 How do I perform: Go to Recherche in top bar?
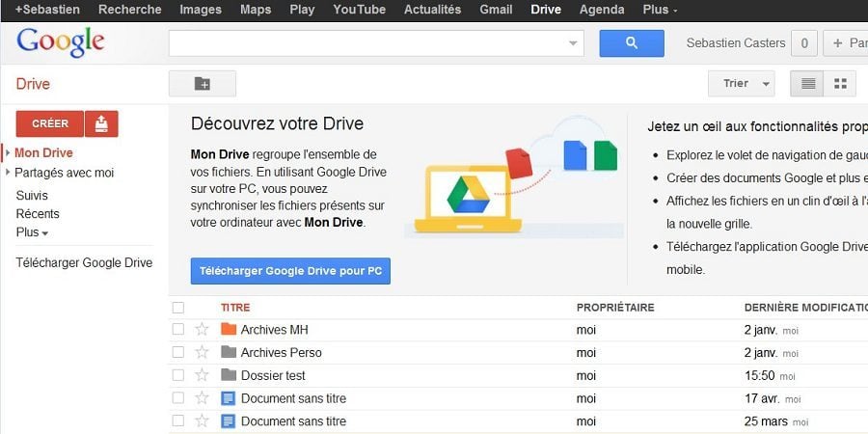[x=130, y=10]
